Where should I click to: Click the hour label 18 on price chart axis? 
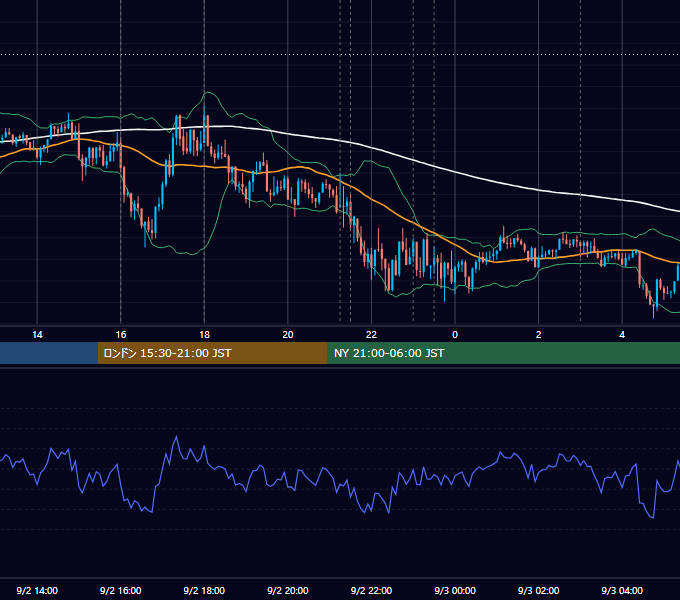click(204, 335)
